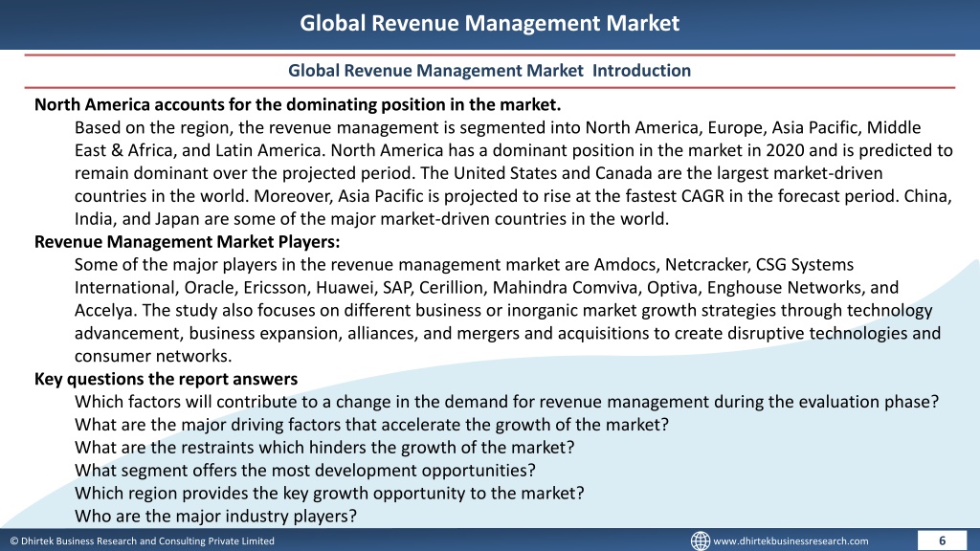
Task: Click the globe icon beside the website URL
Action: click(700, 540)
